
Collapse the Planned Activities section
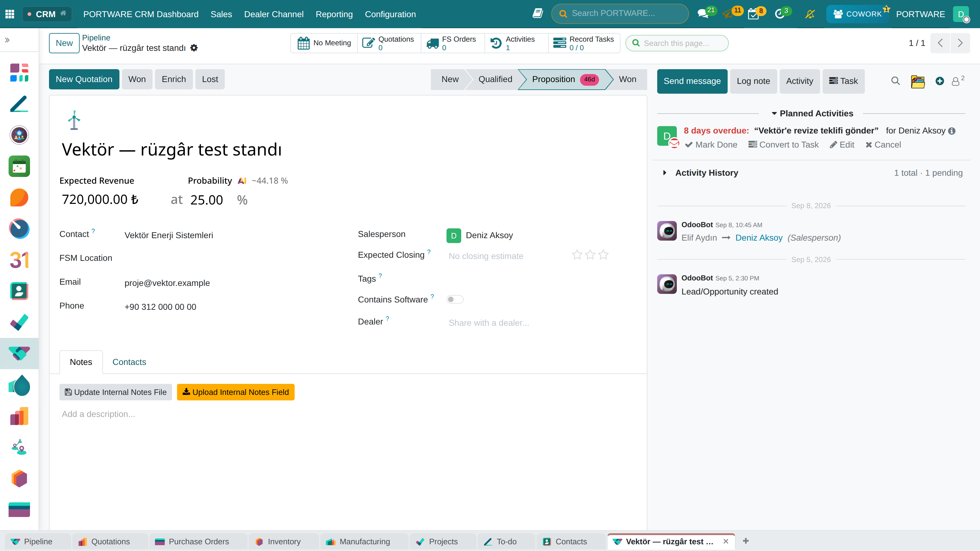click(x=812, y=113)
